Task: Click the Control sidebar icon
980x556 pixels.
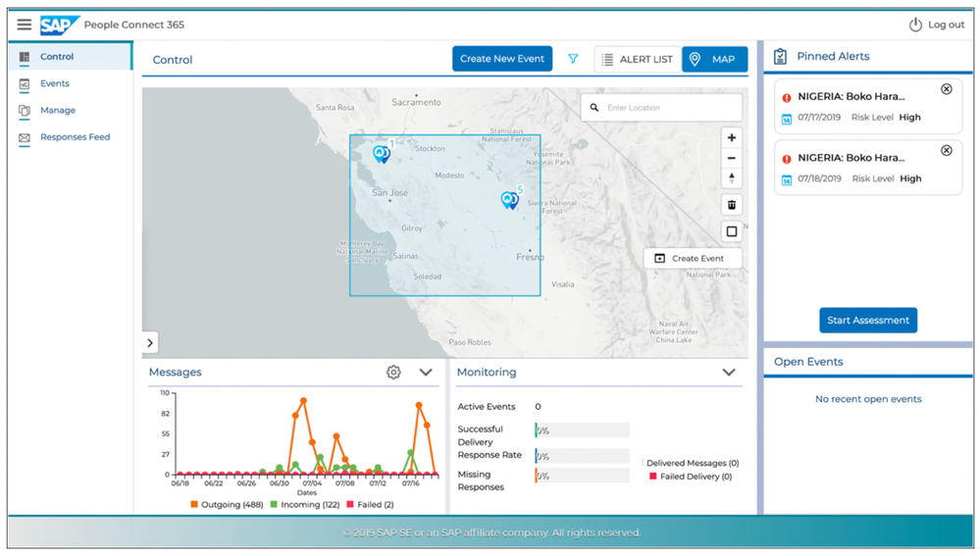Action: tap(25, 57)
